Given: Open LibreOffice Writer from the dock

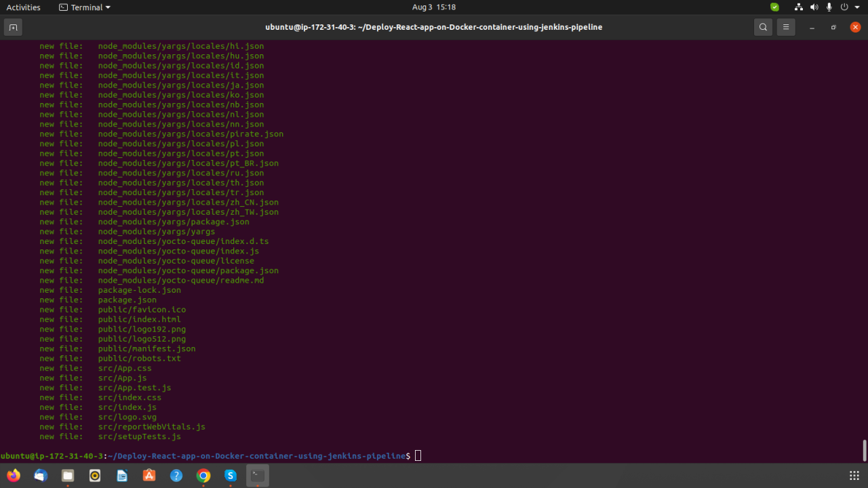Looking at the screenshot, I should [122, 476].
